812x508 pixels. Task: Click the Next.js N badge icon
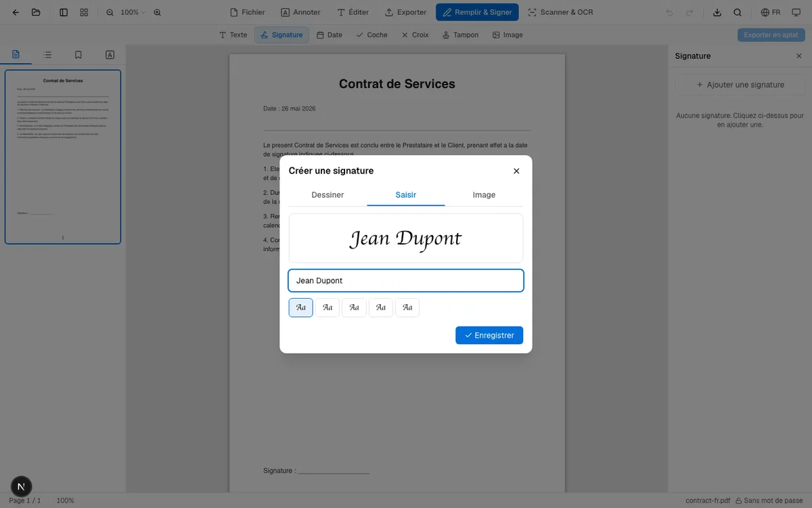(22, 486)
